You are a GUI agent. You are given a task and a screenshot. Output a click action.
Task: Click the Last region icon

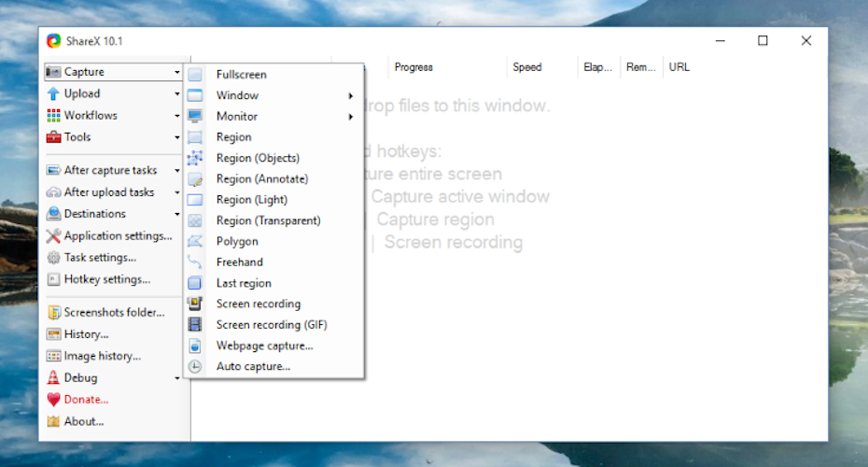click(195, 283)
